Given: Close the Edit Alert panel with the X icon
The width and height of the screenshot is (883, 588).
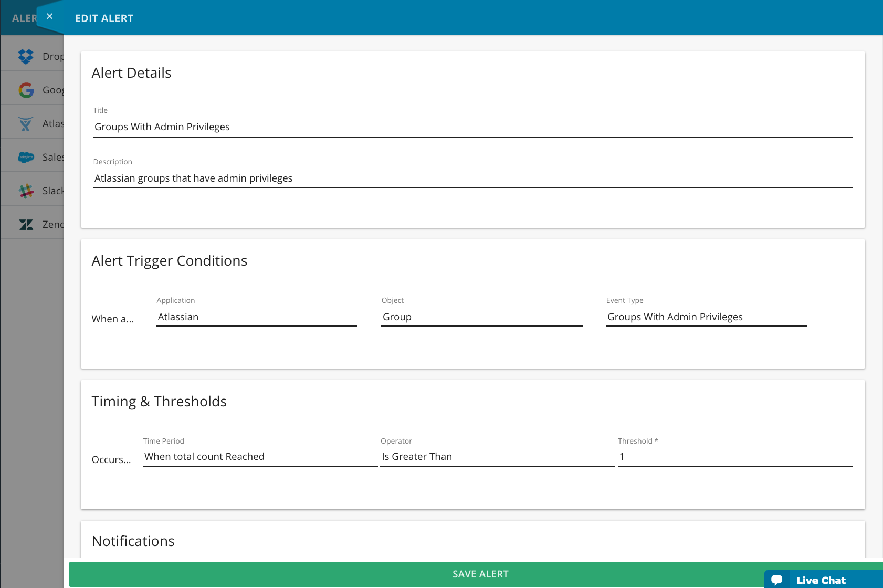Looking at the screenshot, I should point(49,16).
